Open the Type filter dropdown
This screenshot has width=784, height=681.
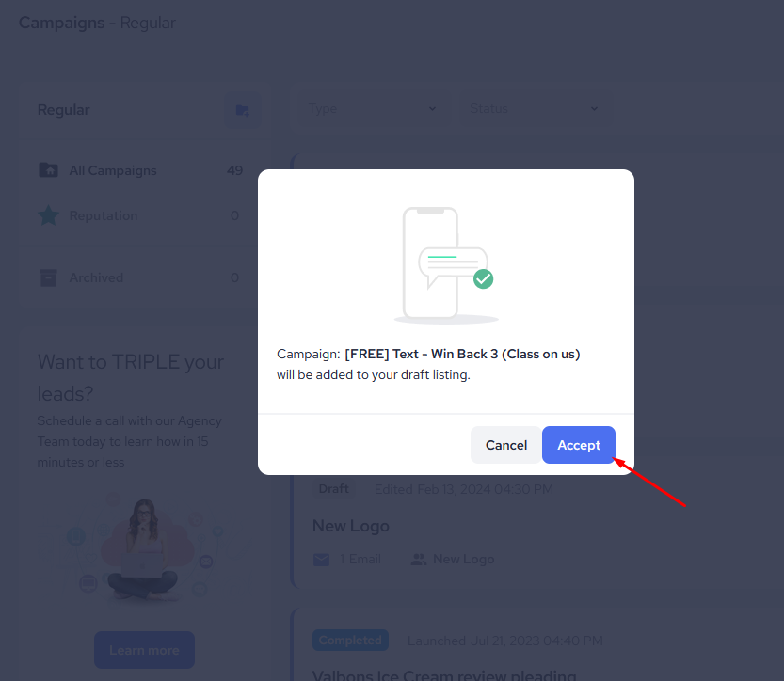[x=372, y=108]
